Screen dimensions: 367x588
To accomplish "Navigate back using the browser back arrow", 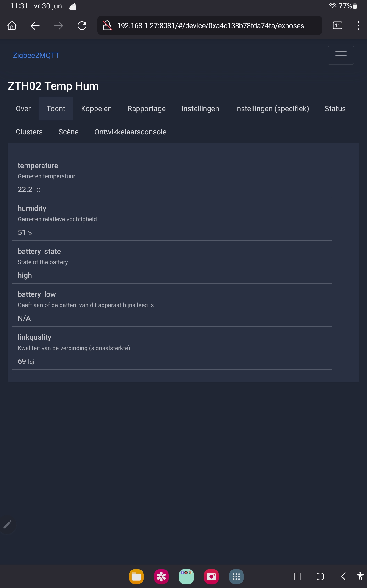I will (x=35, y=25).
